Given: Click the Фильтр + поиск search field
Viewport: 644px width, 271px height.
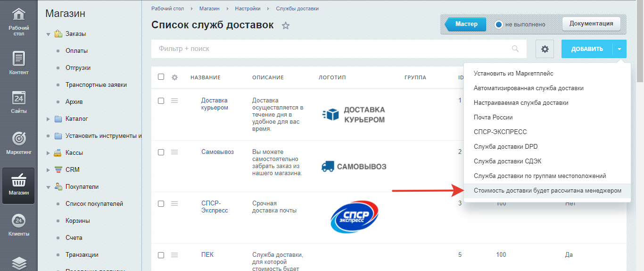Looking at the screenshot, I should pos(330,49).
